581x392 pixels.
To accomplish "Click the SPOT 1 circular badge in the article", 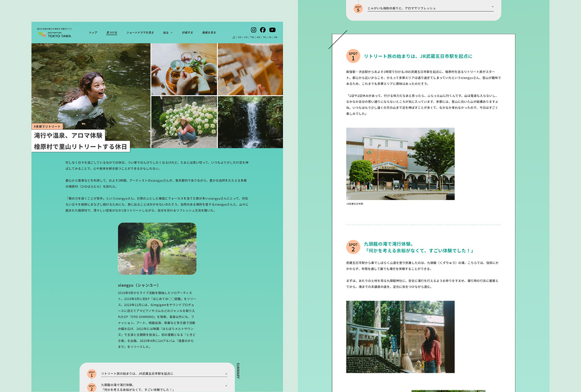I will point(353,55).
